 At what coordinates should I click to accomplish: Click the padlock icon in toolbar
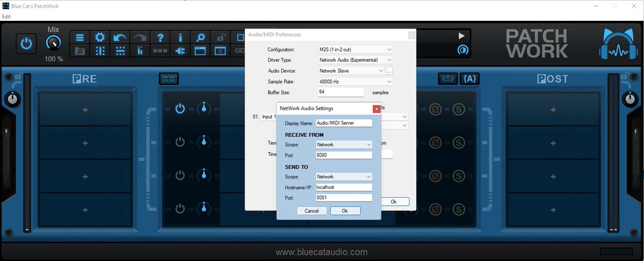221,38
